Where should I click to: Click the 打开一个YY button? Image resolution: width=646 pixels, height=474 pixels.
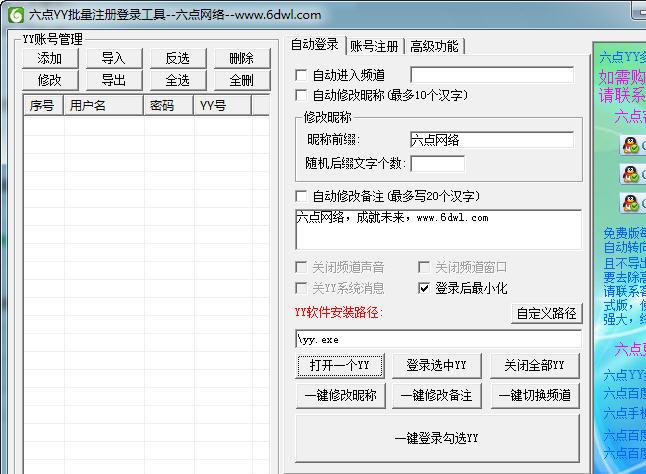[x=340, y=365]
